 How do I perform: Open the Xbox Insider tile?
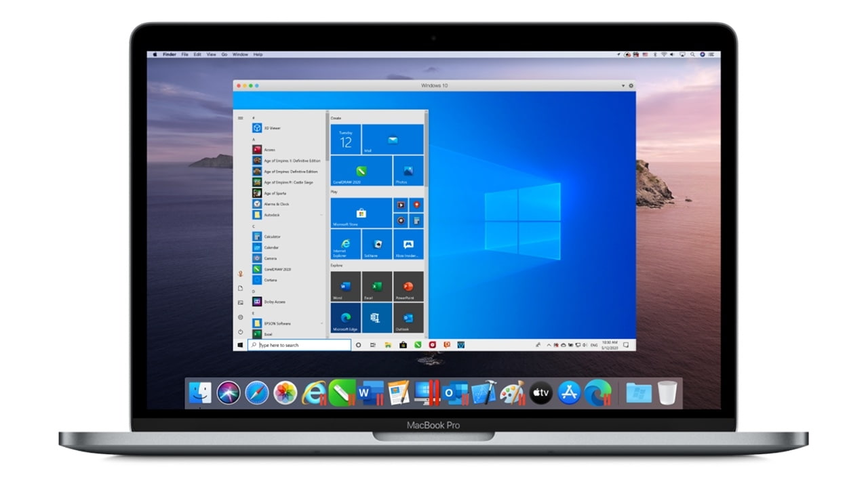(409, 244)
